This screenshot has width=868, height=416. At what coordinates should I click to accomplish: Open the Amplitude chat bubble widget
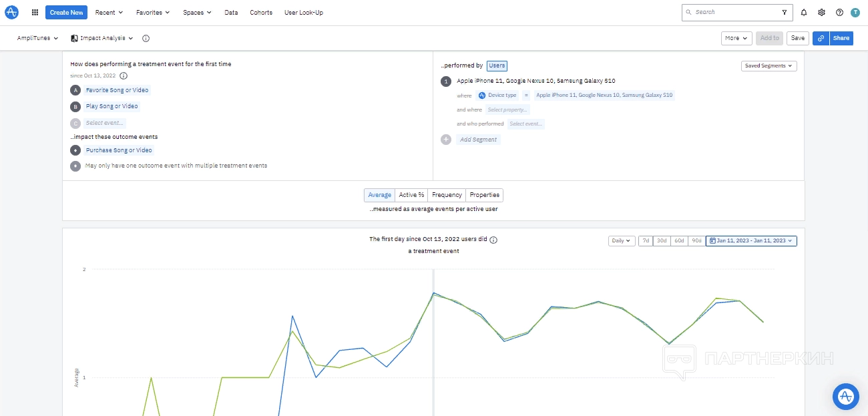pos(845,396)
